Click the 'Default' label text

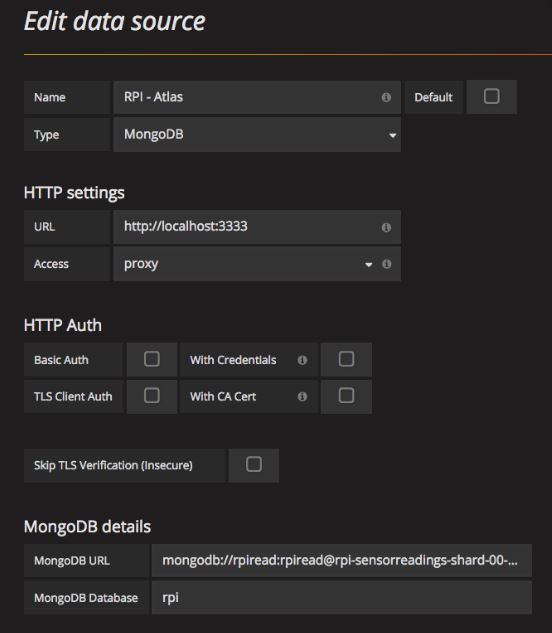pos(433,97)
